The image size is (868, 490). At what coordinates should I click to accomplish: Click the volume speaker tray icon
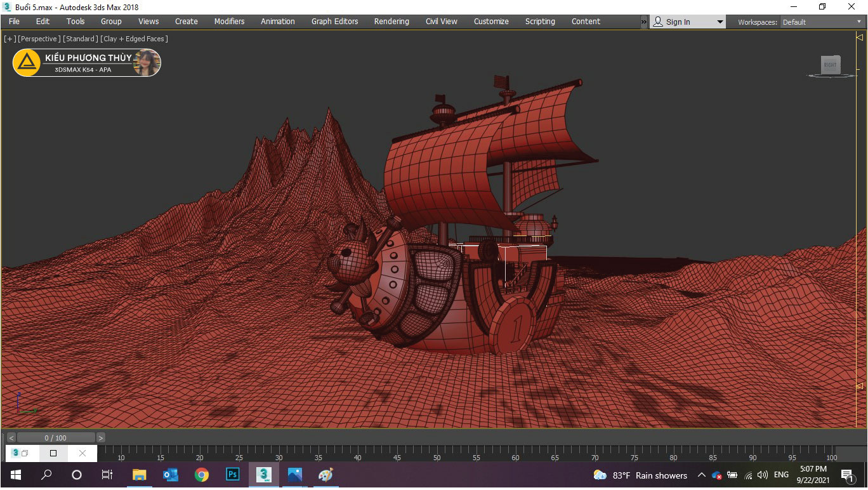pyautogui.click(x=762, y=475)
